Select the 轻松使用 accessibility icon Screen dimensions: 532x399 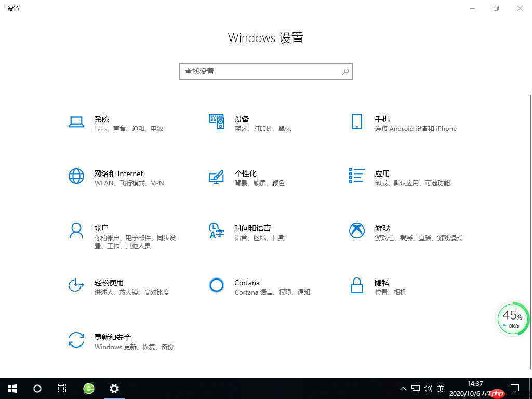76,285
